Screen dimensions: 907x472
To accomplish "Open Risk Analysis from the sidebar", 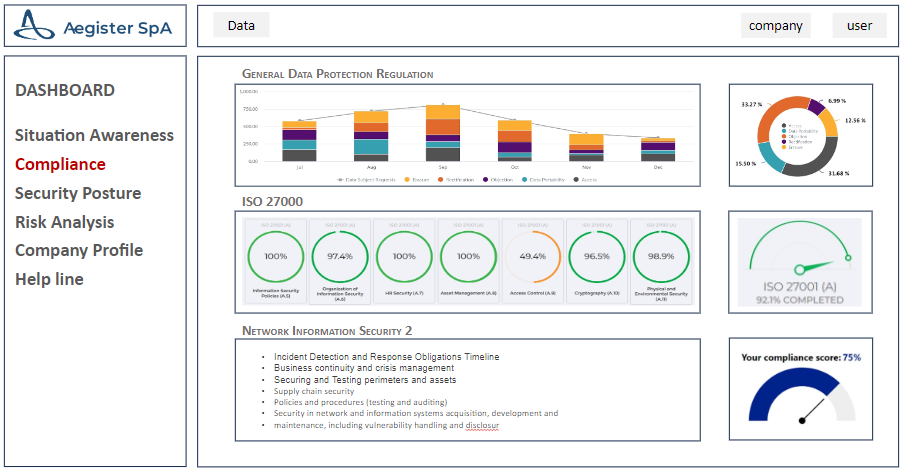I will pos(64,222).
